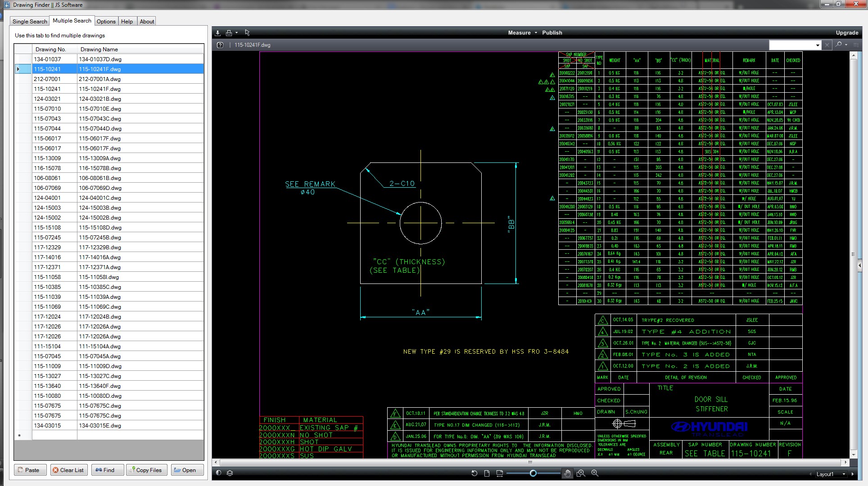Click the Publish menu item
The width and height of the screenshot is (868, 486).
[x=552, y=33]
